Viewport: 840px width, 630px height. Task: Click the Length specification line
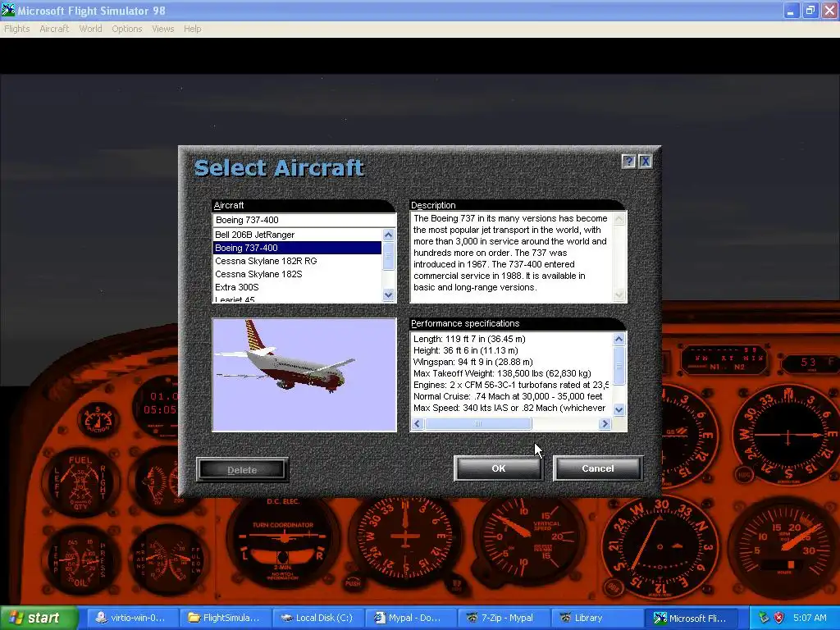pos(469,339)
